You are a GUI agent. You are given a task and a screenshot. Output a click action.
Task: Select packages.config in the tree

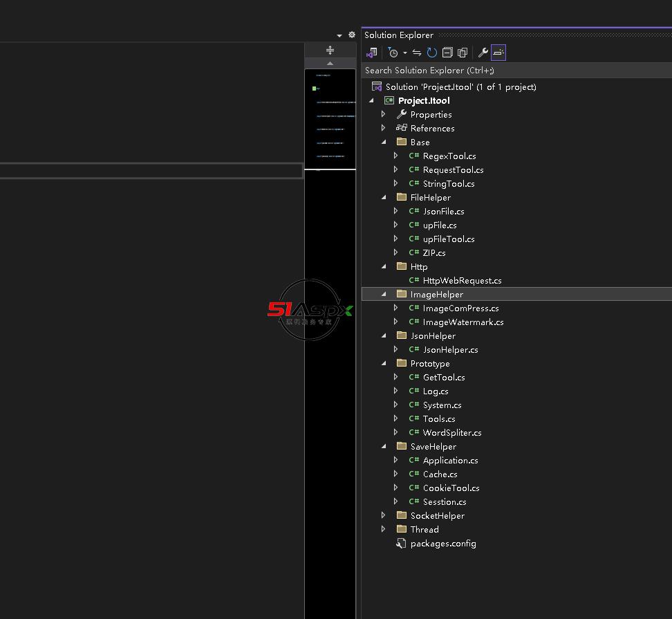pos(443,543)
